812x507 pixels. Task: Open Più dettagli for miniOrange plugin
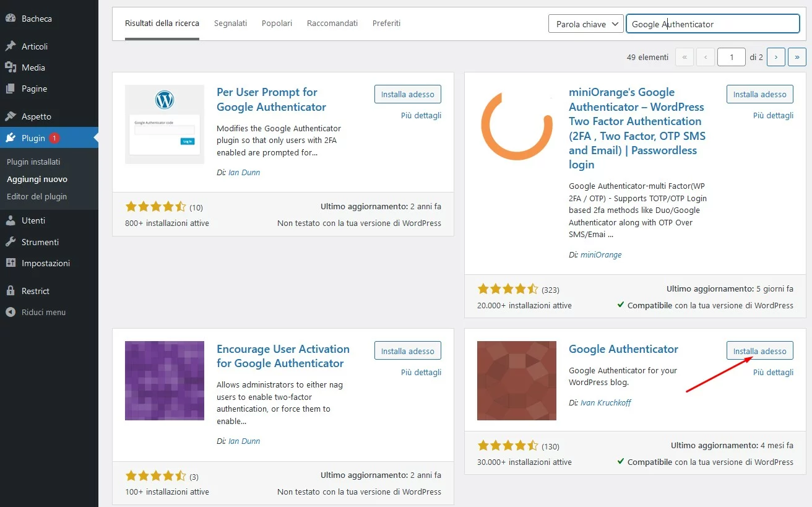[773, 116]
